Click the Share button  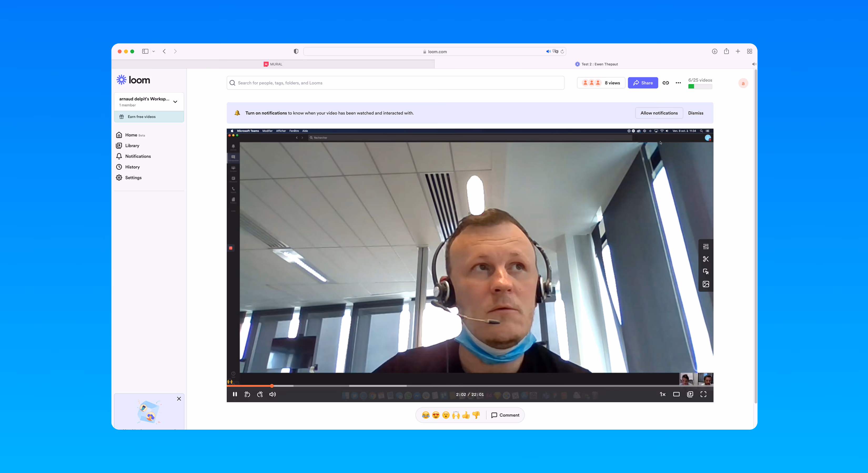[643, 83]
